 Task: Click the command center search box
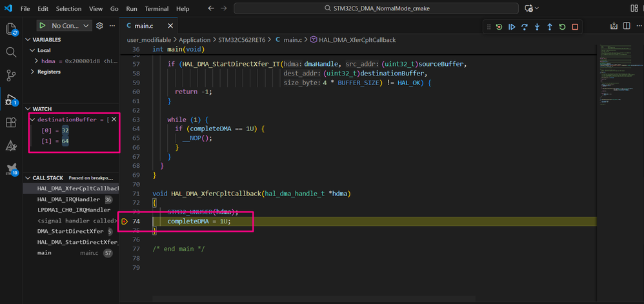[376, 8]
